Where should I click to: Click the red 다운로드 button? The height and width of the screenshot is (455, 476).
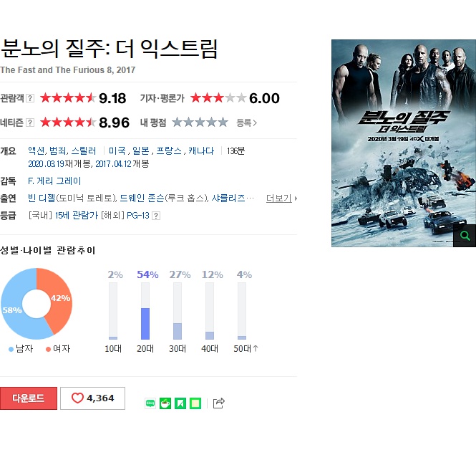pyautogui.click(x=29, y=398)
